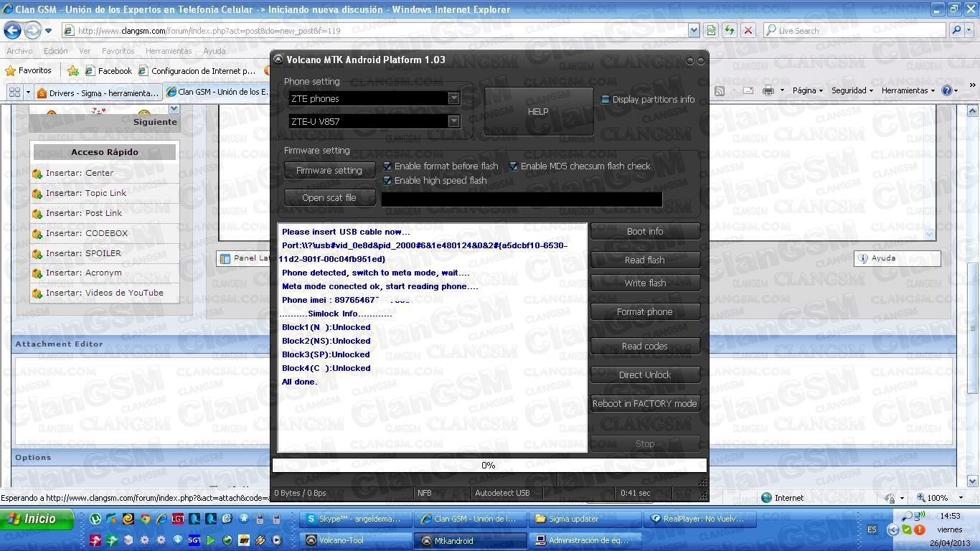This screenshot has height=551, width=980.
Task: Click the IE Forward navigation arrow
Action: click(x=32, y=30)
